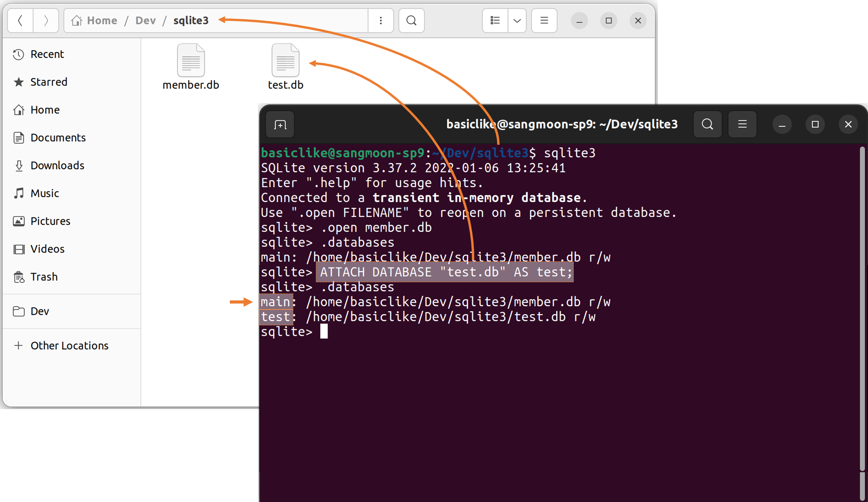The image size is (868, 502).
Task: Open the file manager hamburger menu
Action: pyautogui.click(x=544, y=20)
